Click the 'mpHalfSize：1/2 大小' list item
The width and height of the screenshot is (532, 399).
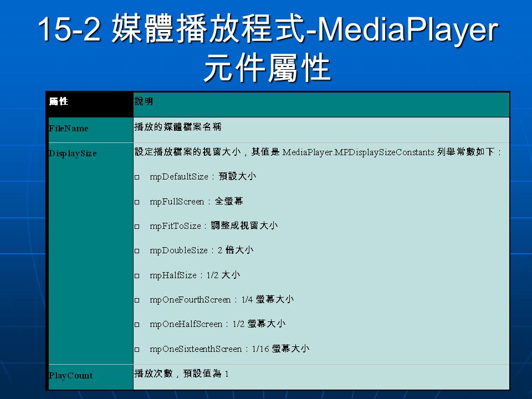tap(195, 275)
